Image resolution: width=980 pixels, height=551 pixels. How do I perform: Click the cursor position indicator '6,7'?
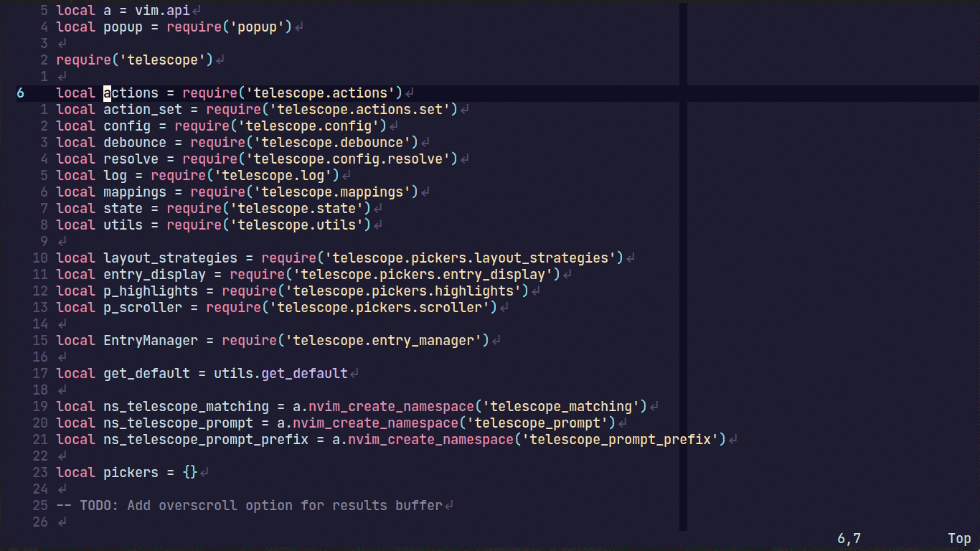(849, 538)
